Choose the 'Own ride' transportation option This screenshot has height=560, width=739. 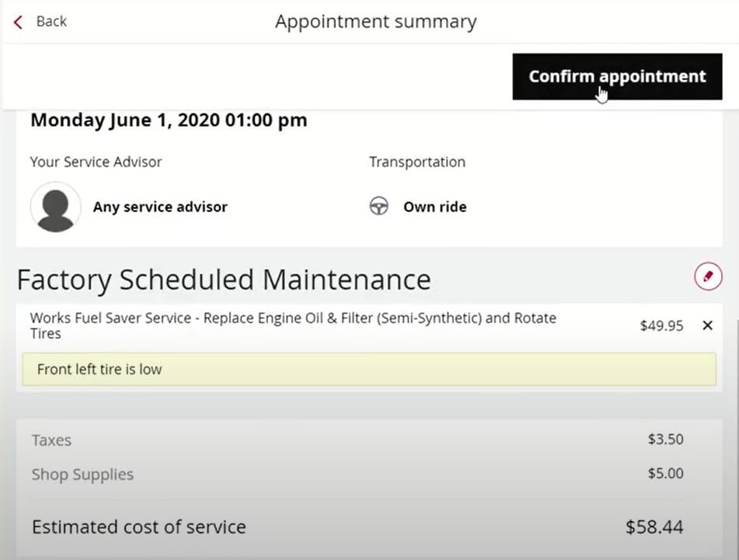click(434, 207)
